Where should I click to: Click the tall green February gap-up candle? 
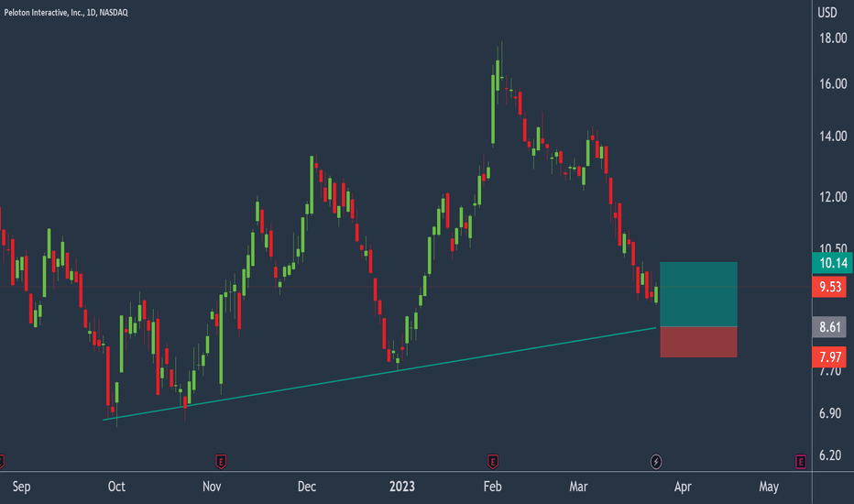494,109
